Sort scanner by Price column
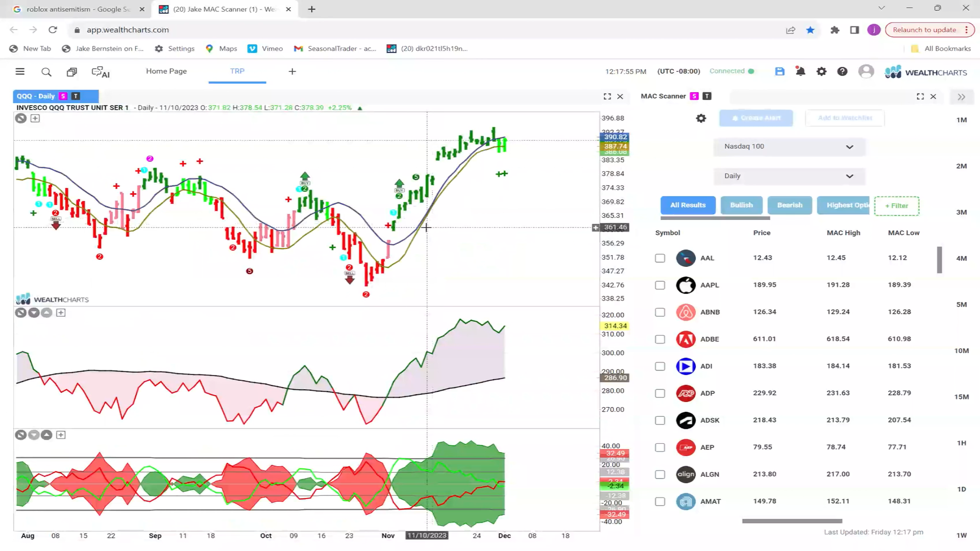The height and width of the screenshot is (551, 980). [x=762, y=233]
